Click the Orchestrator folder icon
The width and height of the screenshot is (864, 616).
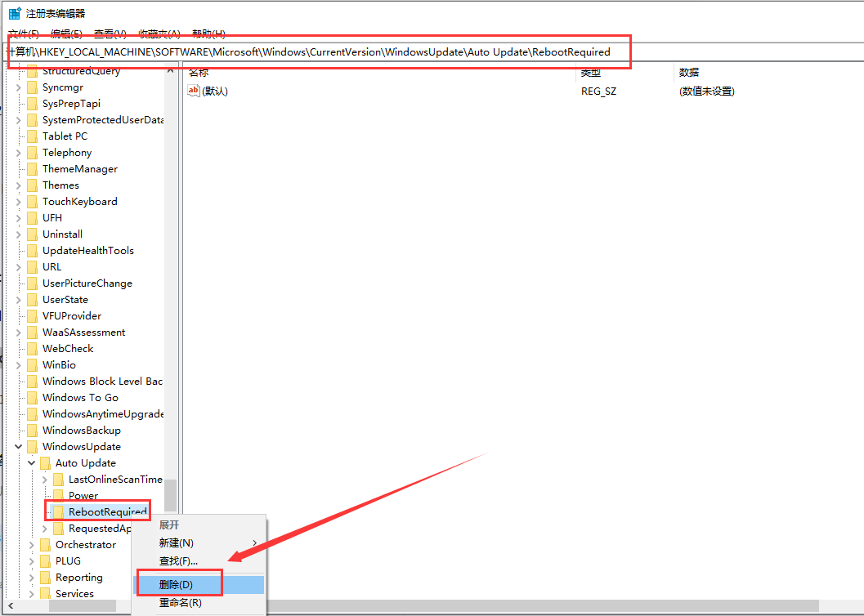pos(46,544)
